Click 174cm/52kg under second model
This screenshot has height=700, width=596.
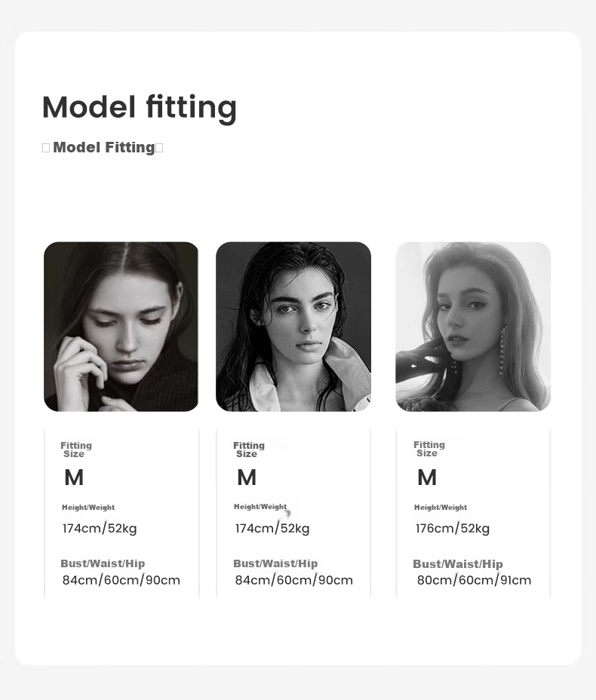point(272,528)
